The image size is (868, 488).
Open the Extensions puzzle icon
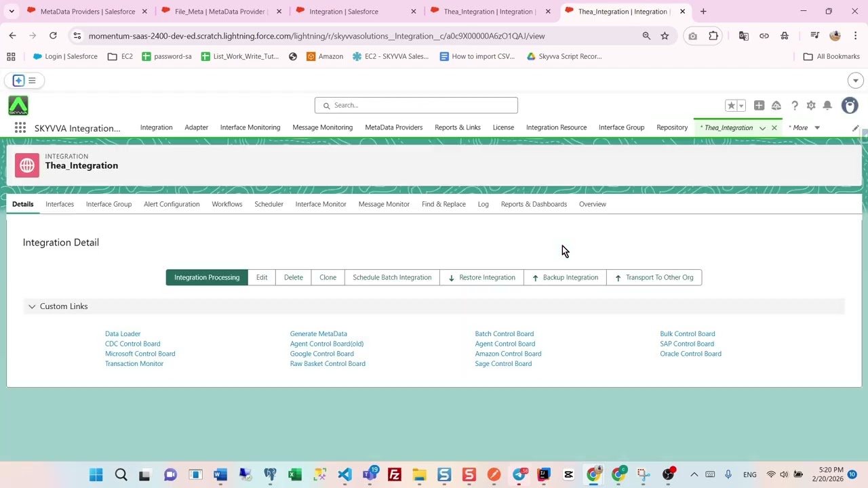coord(713,36)
